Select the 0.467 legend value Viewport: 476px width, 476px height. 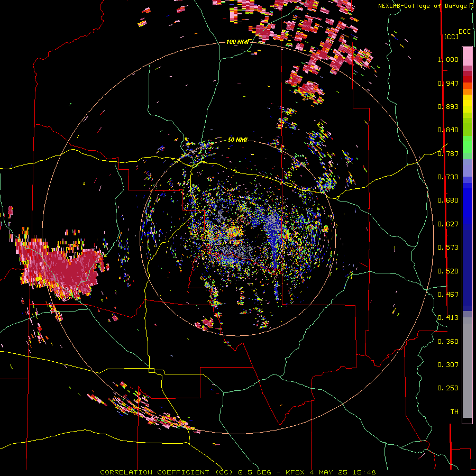coord(448,295)
